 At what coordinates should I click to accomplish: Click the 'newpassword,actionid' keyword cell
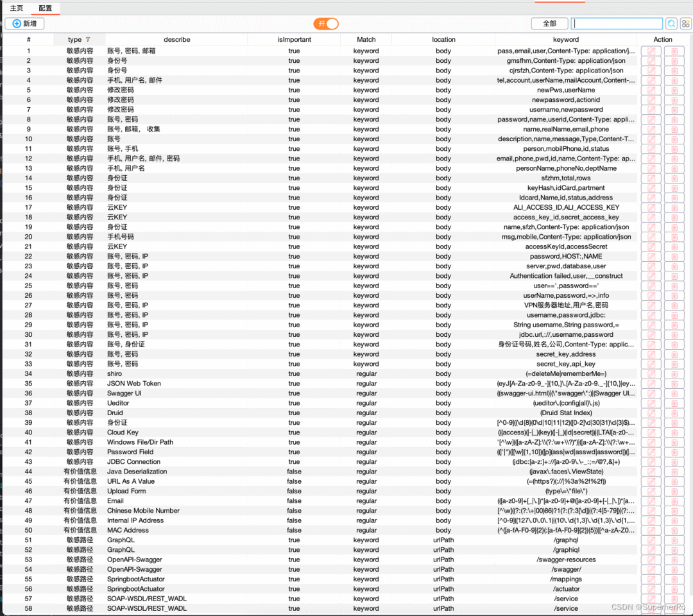pos(566,100)
